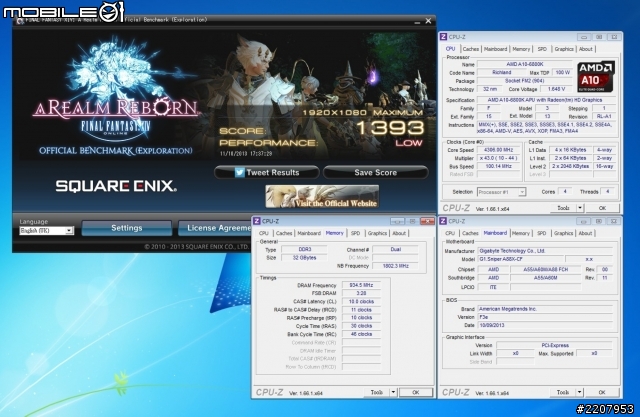Switch to Graphics tab in the top CPU-Z window

click(x=564, y=49)
